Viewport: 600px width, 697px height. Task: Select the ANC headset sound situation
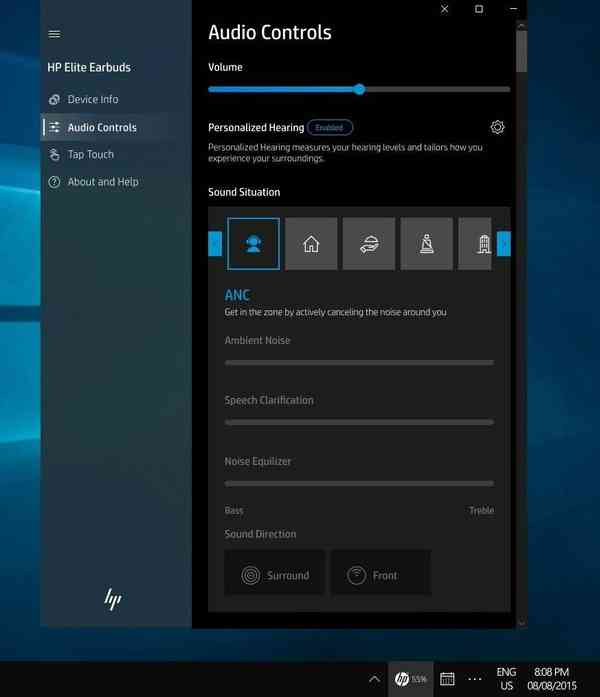(x=253, y=244)
